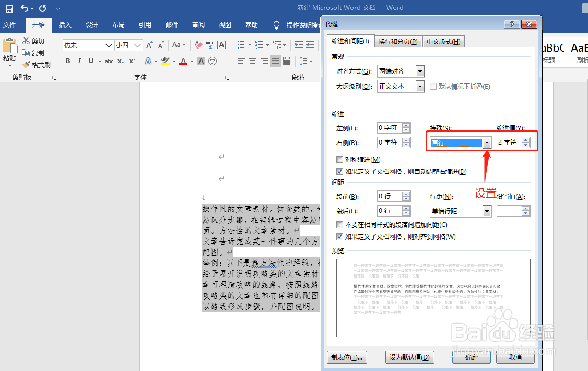Increase font size with the larger A
The width and height of the screenshot is (588, 371).
149,45
